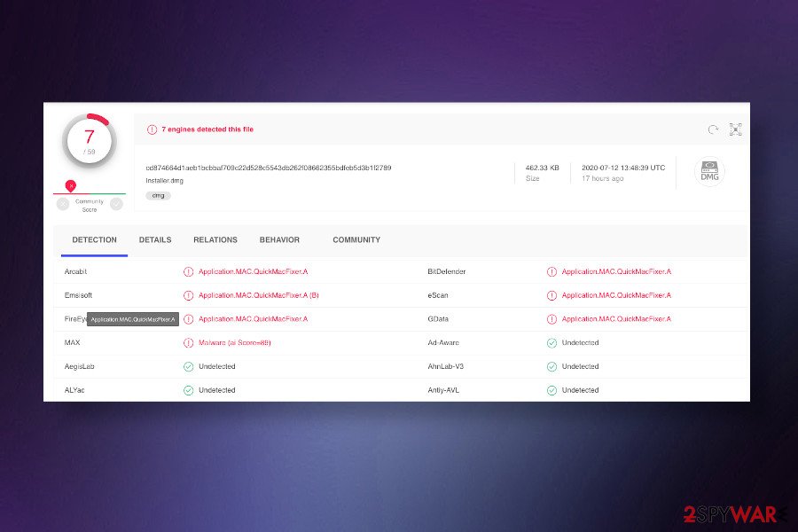This screenshot has height=532, width=798.
Task: Click the reanalyze refresh icon
Action: [x=713, y=129]
